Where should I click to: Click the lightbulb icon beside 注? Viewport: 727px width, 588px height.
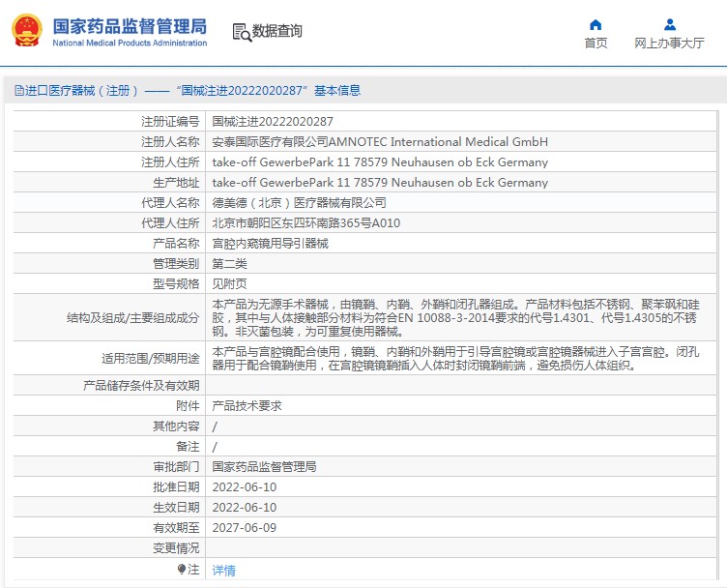(x=182, y=569)
